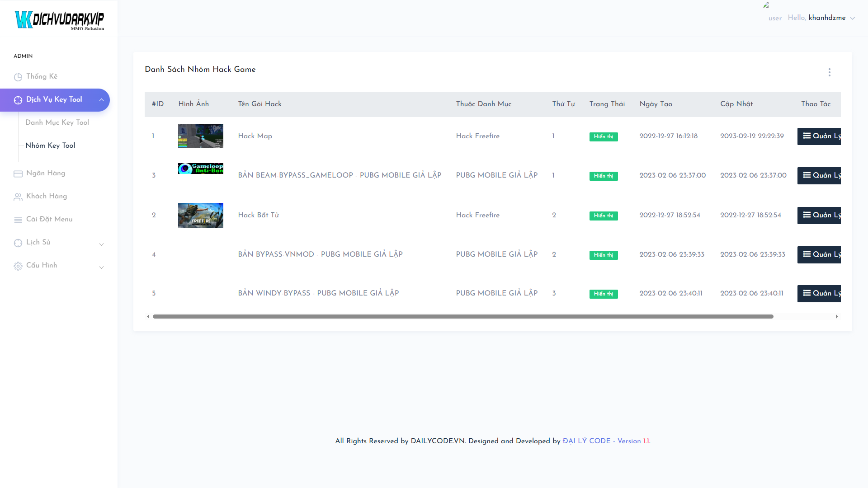
Task: Click Quản Lý button for Hack Map
Action: point(819,136)
